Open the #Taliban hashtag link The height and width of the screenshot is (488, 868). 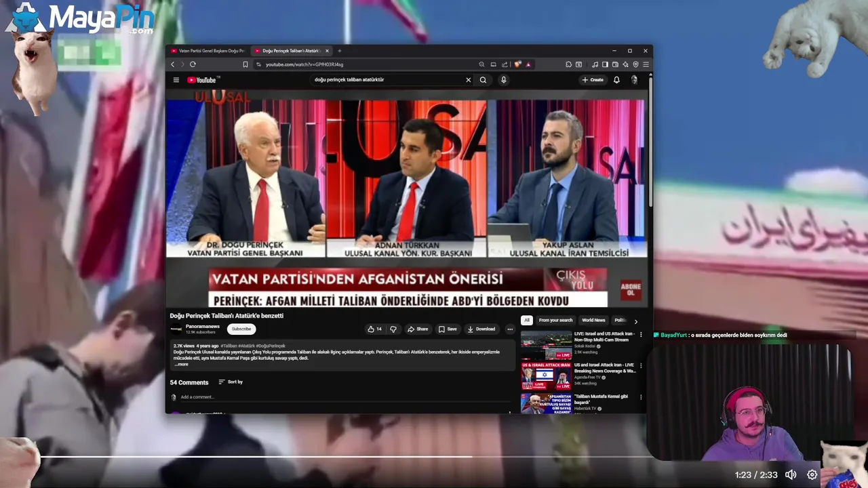229,346
